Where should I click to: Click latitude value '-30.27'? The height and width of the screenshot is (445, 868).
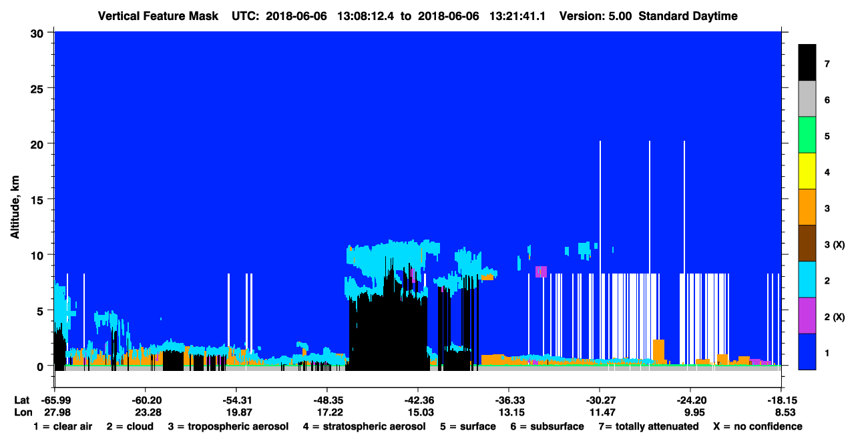point(600,400)
